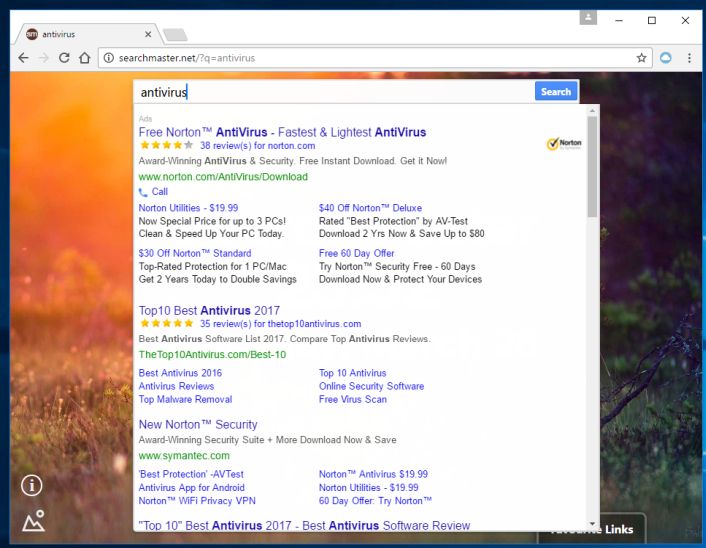Image resolution: width=706 pixels, height=548 pixels.
Task: Open www.symantec.com URL link
Action: 184,456
